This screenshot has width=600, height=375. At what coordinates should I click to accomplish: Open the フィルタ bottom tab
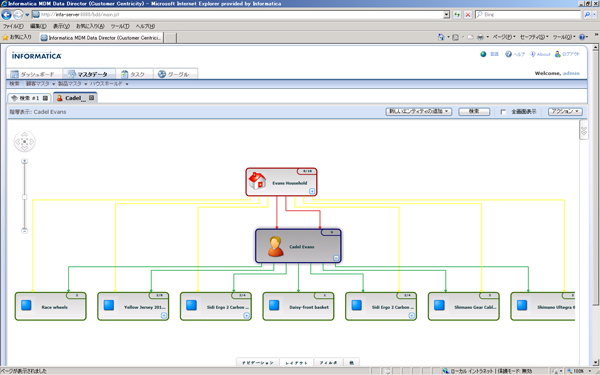tap(328, 362)
